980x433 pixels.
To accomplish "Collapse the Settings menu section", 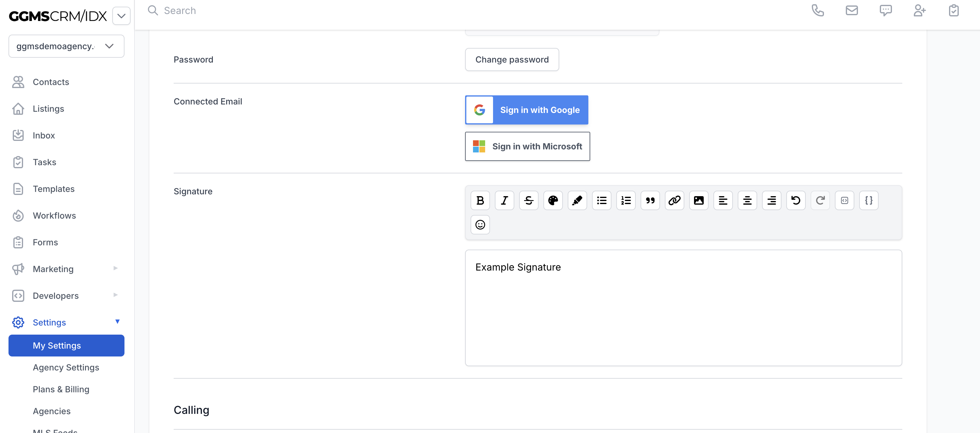I will (117, 322).
